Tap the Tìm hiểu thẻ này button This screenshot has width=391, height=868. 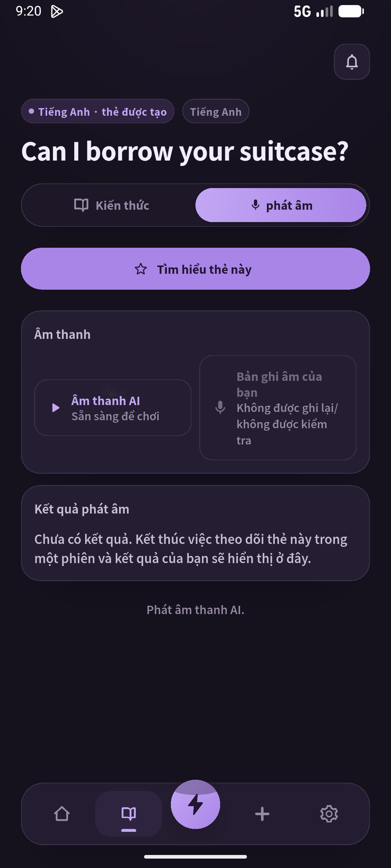pyautogui.click(x=195, y=269)
